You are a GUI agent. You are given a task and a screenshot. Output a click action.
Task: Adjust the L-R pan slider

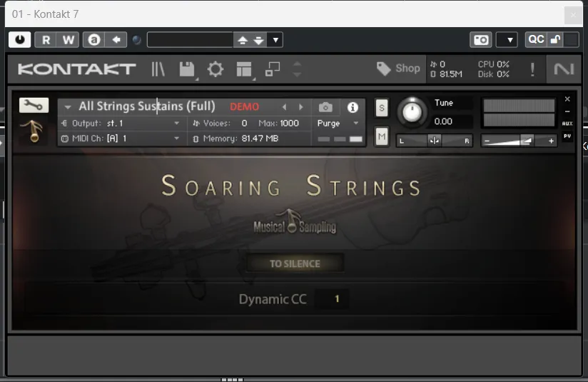pyautogui.click(x=434, y=141)
